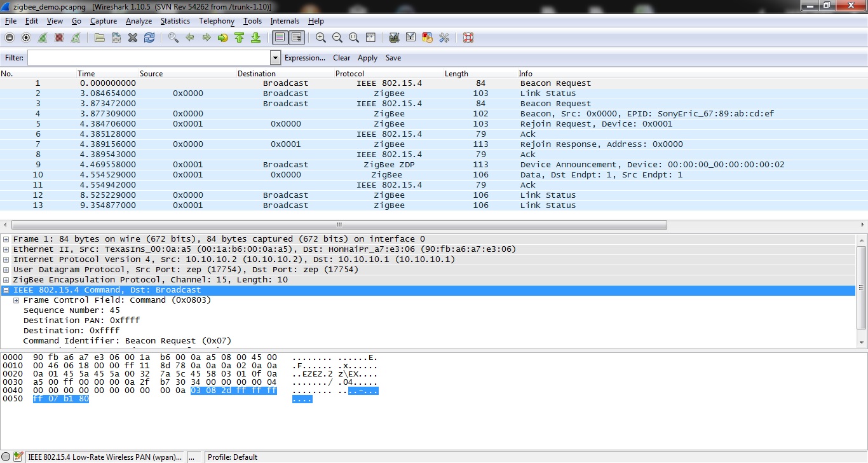Jump to the first packet
The width and height of the screenshot is (868, 463).
[x=240, y=38]
